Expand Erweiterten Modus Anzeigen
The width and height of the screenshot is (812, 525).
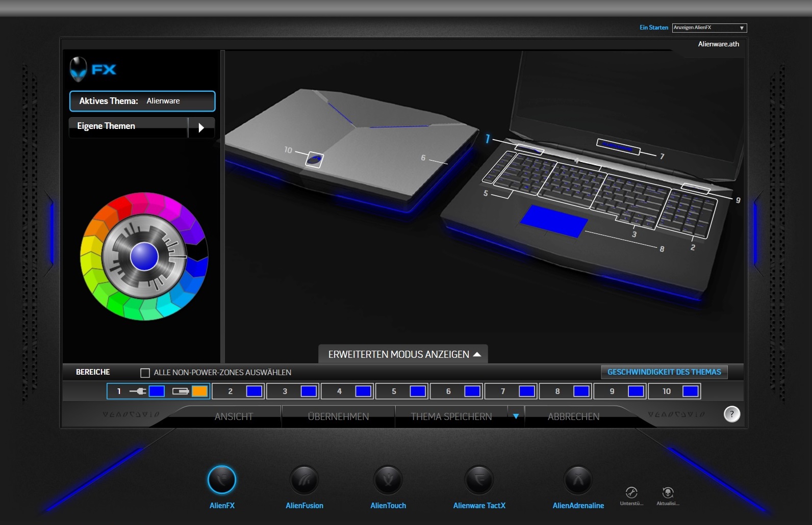coord(403,354)
